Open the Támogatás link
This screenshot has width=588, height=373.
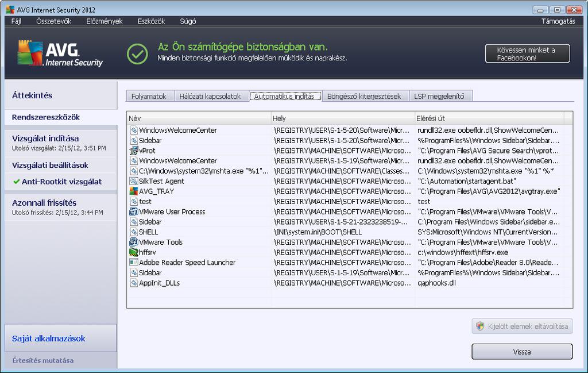coord(558,21)
